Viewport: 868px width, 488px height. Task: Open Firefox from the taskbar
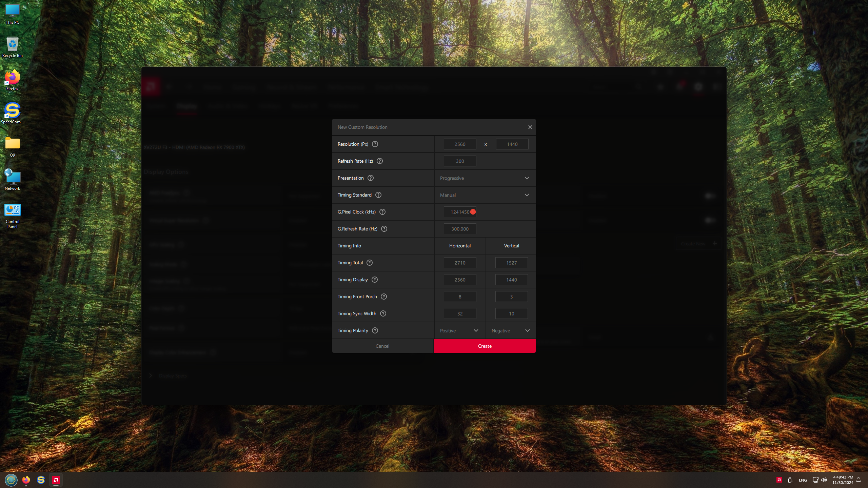coord(26,480)
